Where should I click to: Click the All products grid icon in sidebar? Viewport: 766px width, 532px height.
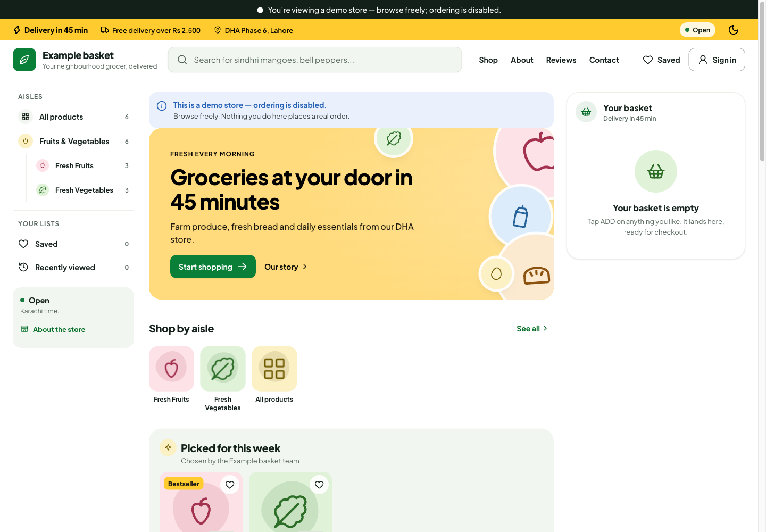[x=26, y=117]
